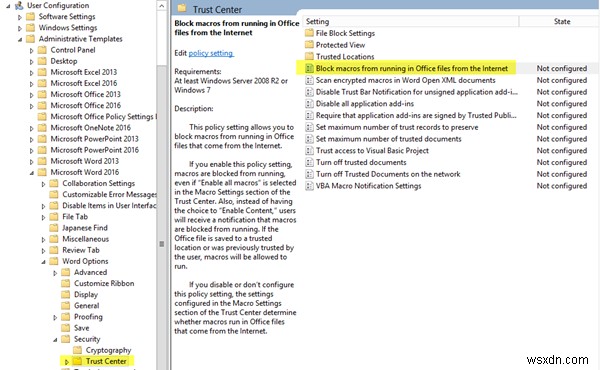Collapse the Microsoft Word 2016 node
The height and width of the screenshot is (370, 600).
32,173
